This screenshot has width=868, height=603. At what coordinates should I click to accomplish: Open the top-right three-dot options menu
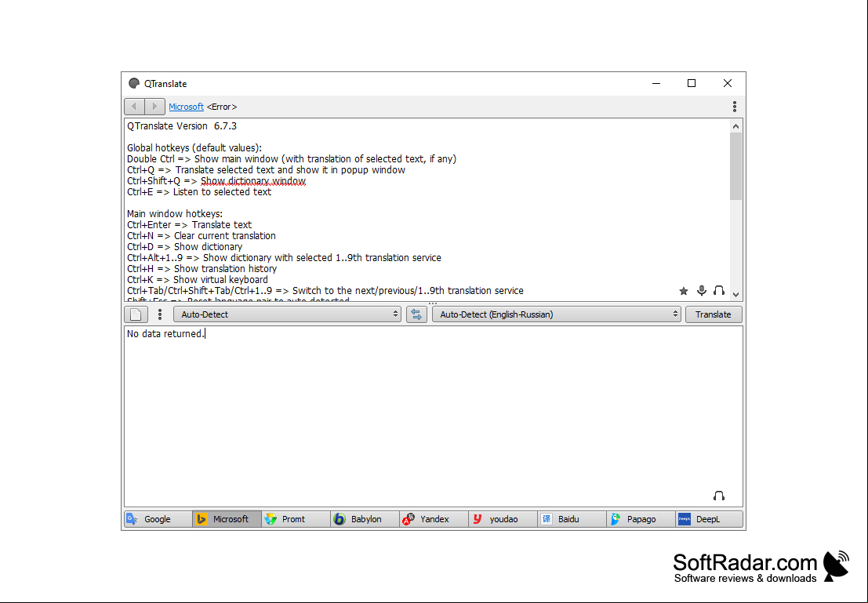click(x=735, y=107)
